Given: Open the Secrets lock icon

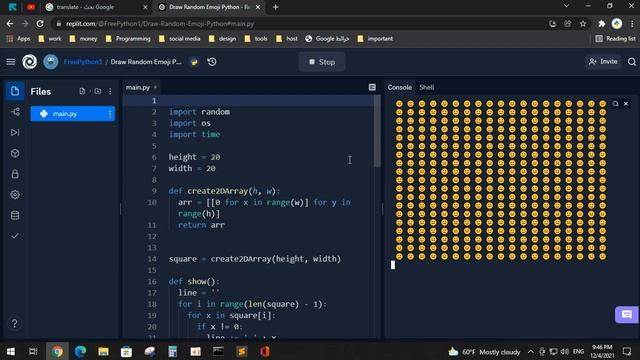Looking at the screenshot, I should pyautogui.click(x=15, y=174).
